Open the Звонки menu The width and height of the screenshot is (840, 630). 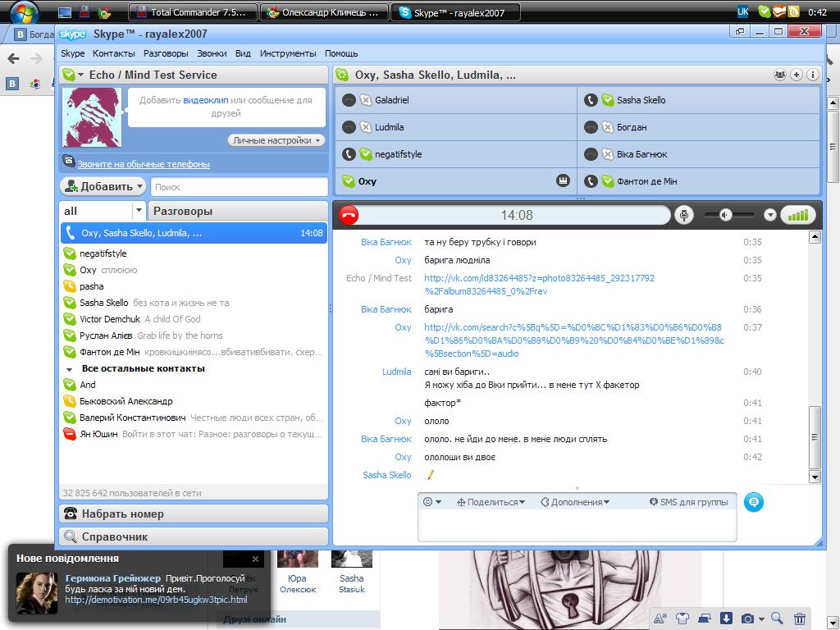pos(212,53)
